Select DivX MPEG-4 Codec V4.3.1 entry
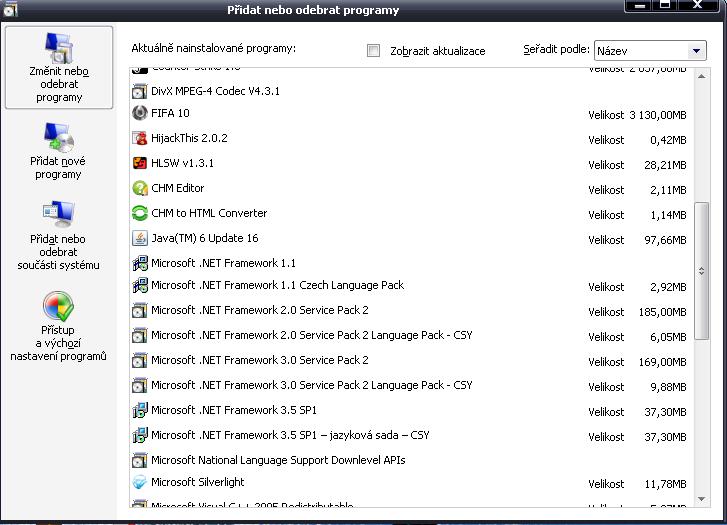The width and height of the screenshot is (727, 525). pos(409,91)
